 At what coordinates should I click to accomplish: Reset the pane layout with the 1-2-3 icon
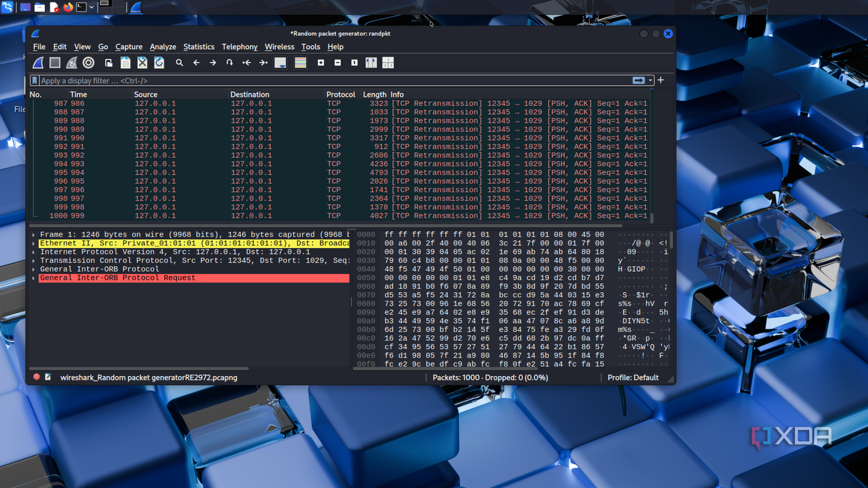click(x=388, y=62)
